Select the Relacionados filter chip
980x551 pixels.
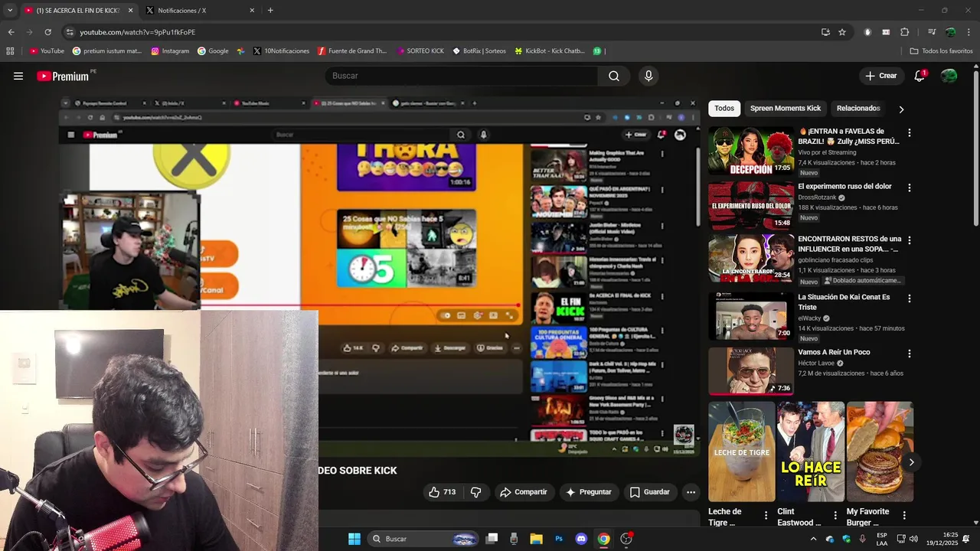[x=858, y=109]
